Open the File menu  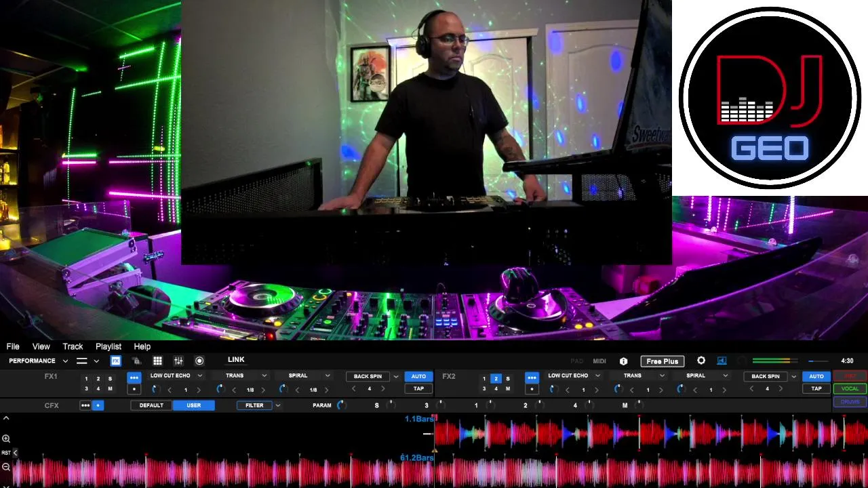[x=13, y=346]
